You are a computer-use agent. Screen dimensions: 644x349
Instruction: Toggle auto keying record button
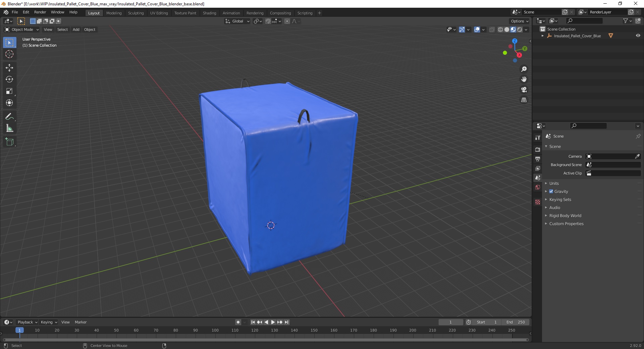point(238,322)
